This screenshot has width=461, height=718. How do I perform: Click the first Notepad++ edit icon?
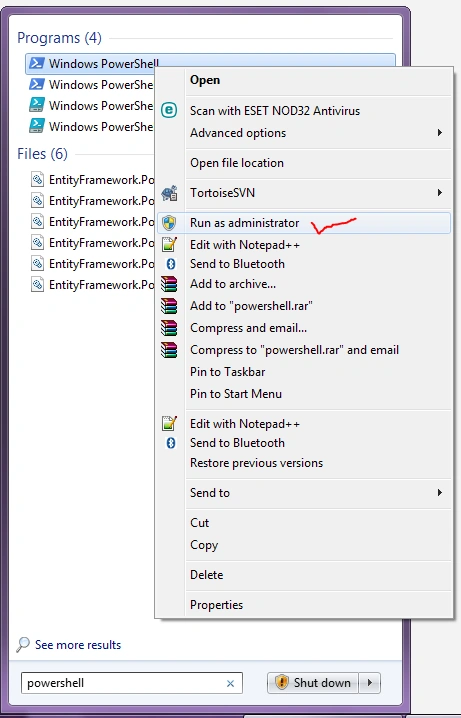click(x=169, y=245)
